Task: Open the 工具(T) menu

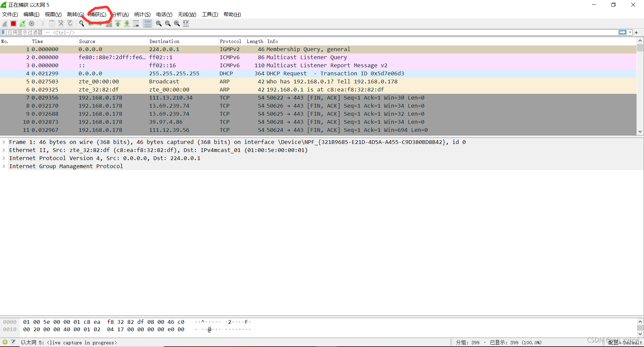Action: tap(210, 14)
